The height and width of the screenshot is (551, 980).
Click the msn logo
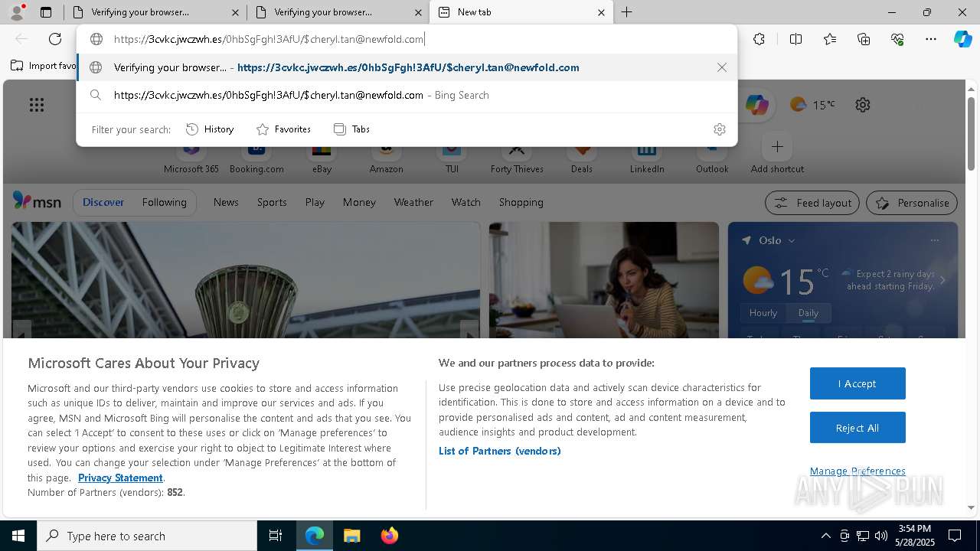click(37, 202)
